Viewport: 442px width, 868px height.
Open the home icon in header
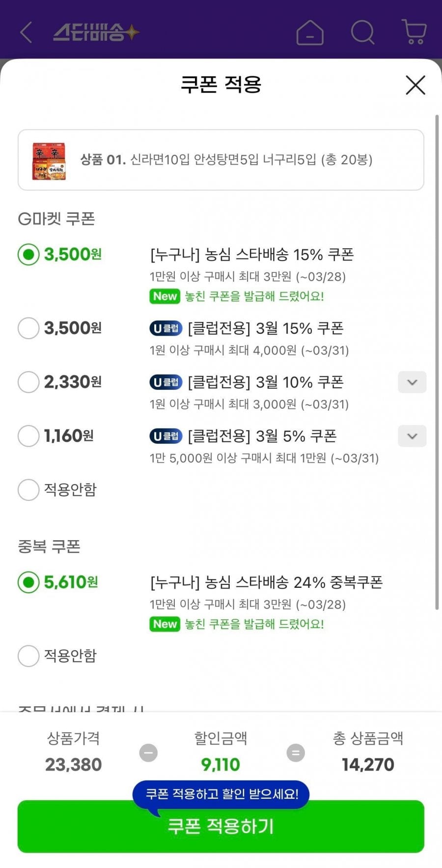pos(310,33)
